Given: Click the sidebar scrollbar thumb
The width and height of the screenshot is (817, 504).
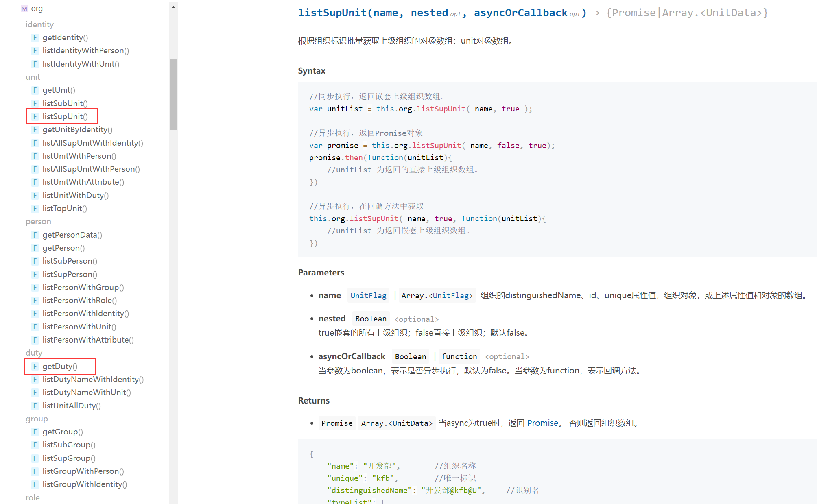Looking at the screenshot, I should point(173,94).
